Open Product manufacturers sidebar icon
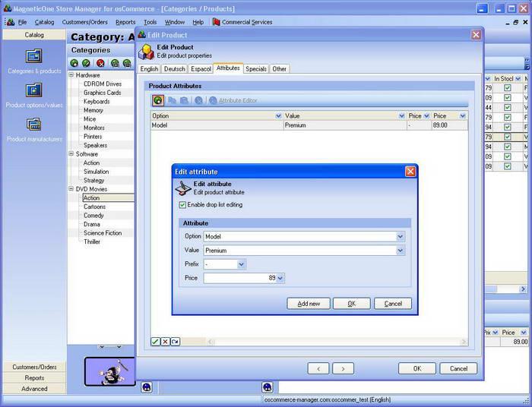This screenshot has height=407, width=532. tap(34, 125)
